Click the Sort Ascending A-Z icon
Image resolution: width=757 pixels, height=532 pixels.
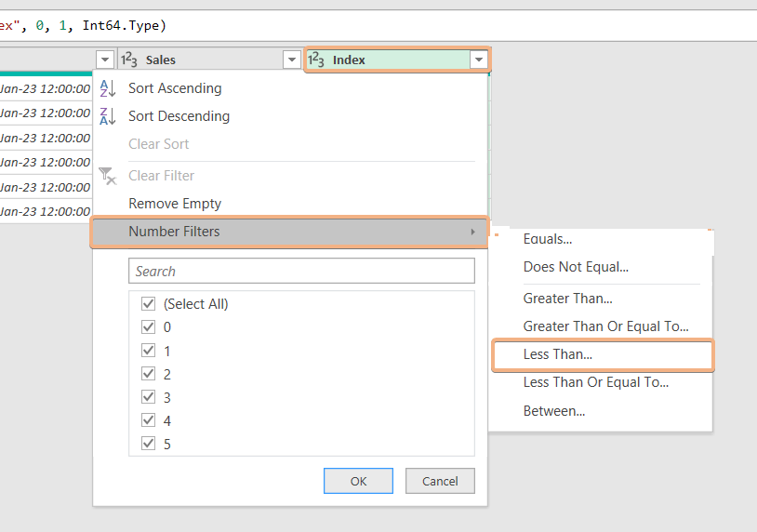tap(107, 88)
